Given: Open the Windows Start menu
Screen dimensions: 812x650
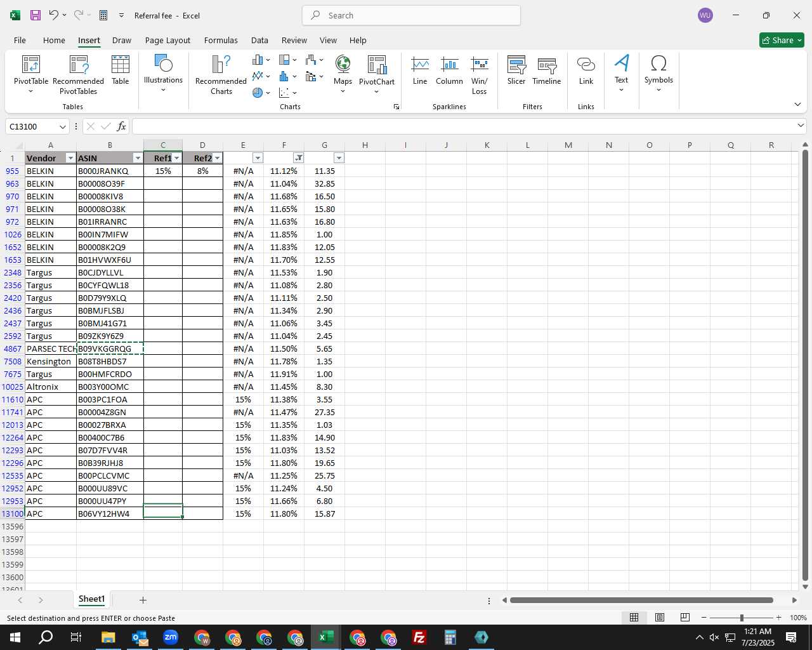Looking at the screenshot, I should coord(15,637).
